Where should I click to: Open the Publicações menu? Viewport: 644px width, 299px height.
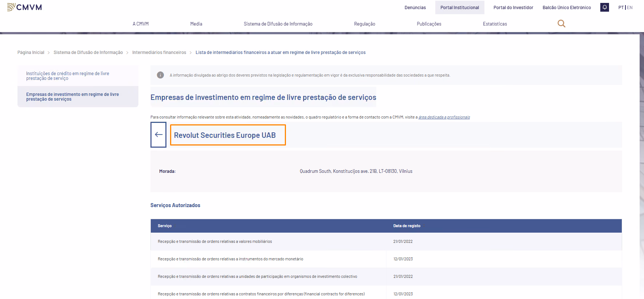point(429,24)
